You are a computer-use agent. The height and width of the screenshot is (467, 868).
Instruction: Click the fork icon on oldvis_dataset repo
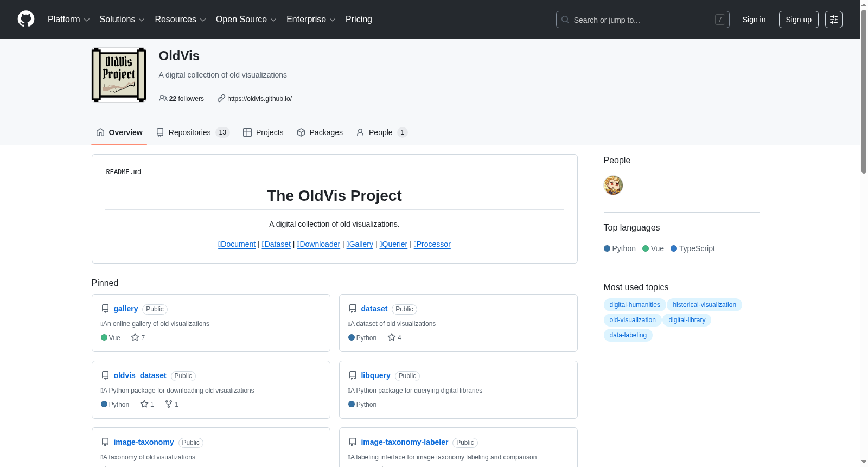[x=169, y=404]
